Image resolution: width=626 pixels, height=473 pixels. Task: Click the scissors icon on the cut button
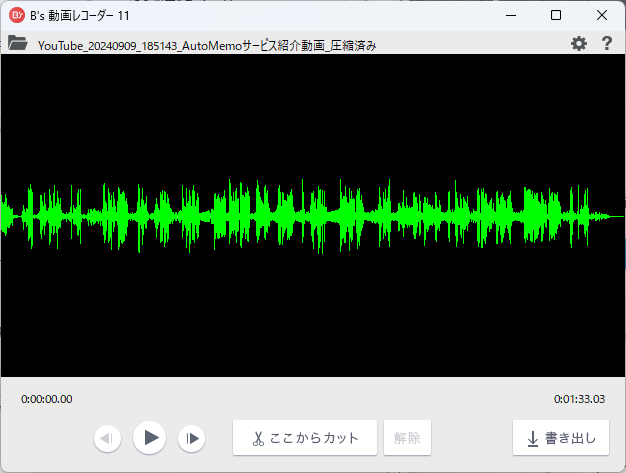257,439
